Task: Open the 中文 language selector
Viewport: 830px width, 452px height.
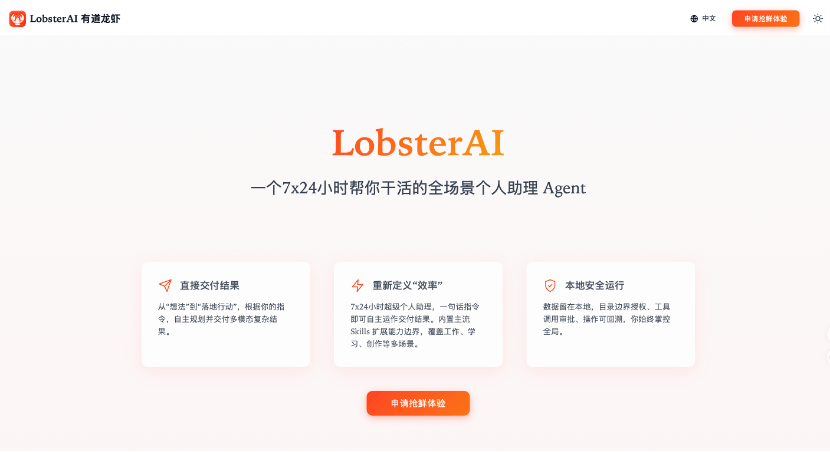Action: (x=703, y=19)
